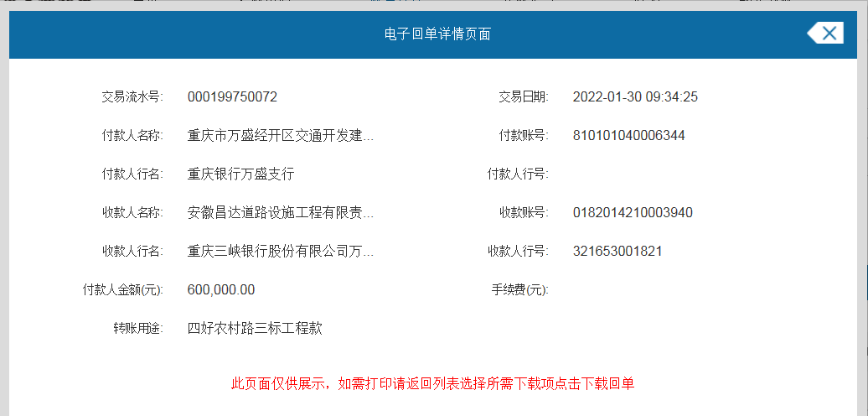Click the 手续费(元) label
The width and height of the screenshot is (868, 416).
pyautogui.click(x=519, y=290)
